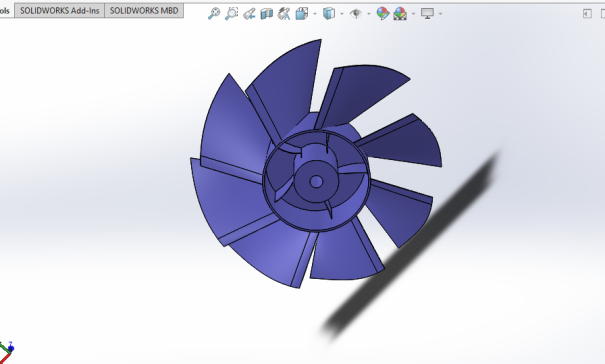Open the Edit Appearance tool
Screen dimensions: 605x364
click(x=383, y=14)
